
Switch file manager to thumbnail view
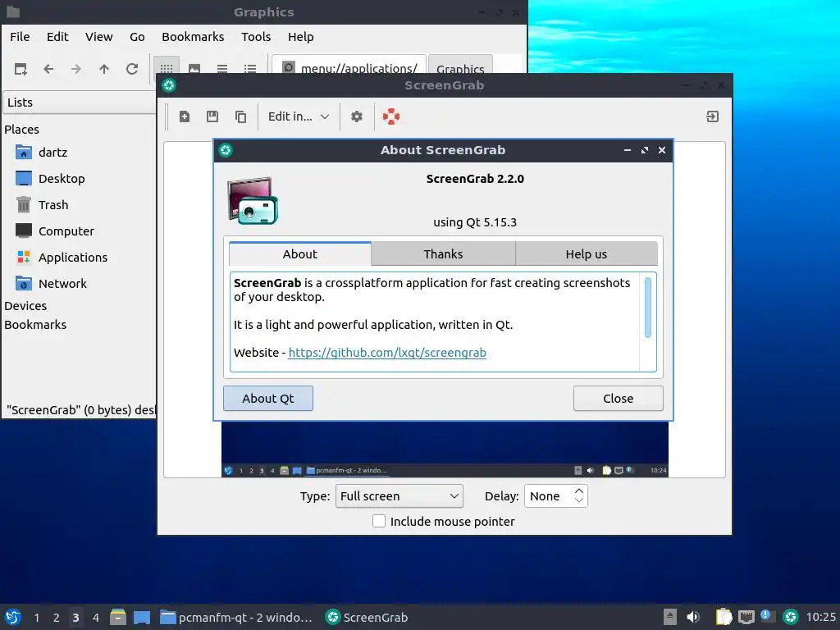pos(194,69)
